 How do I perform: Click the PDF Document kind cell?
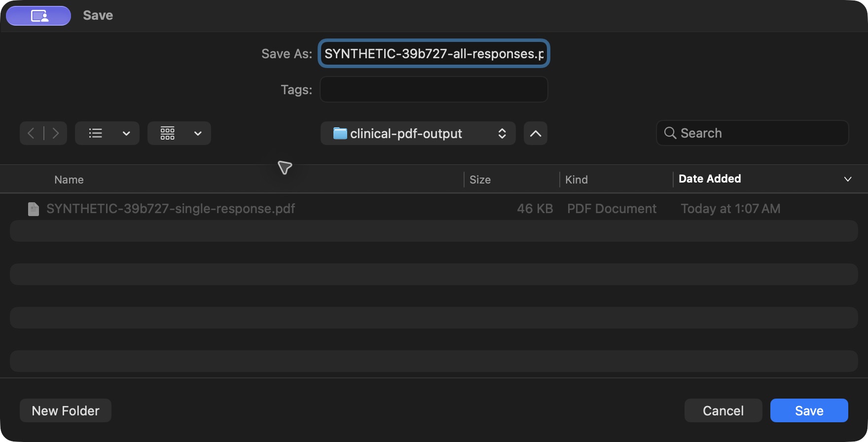[612, 209]
